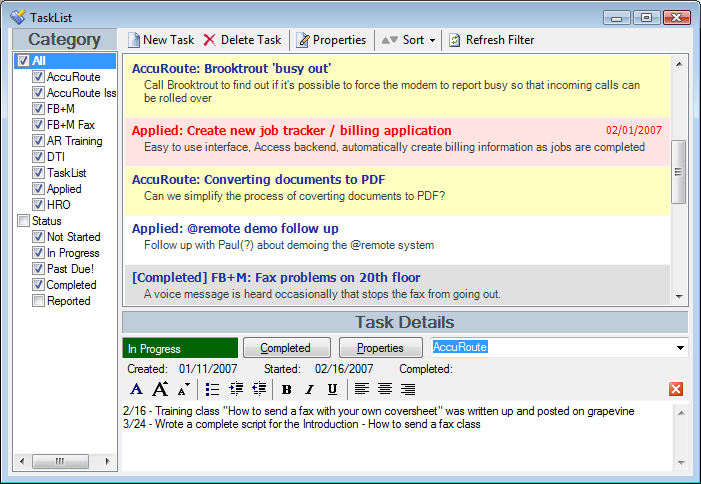701x484 pixels.
Task: Uncheck the Completed status filter
Action: 38,285
